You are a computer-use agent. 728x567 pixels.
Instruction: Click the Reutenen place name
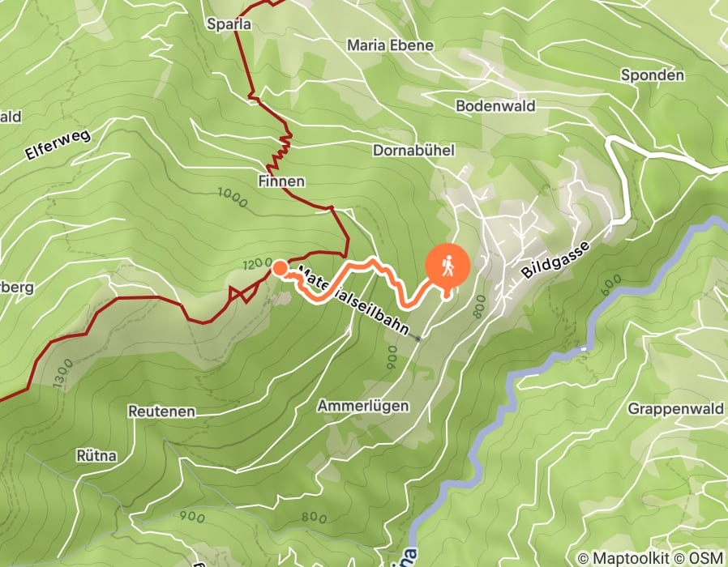tap(161, 411)
